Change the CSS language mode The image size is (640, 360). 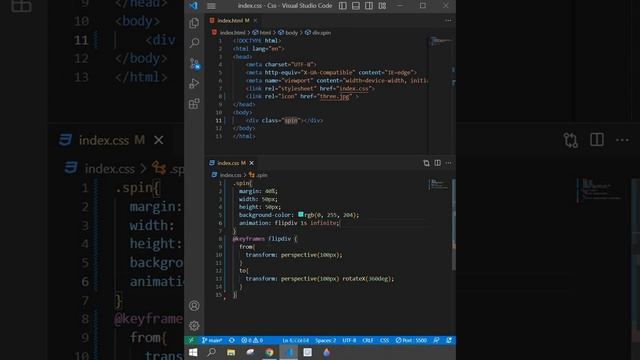coord(384,340)
